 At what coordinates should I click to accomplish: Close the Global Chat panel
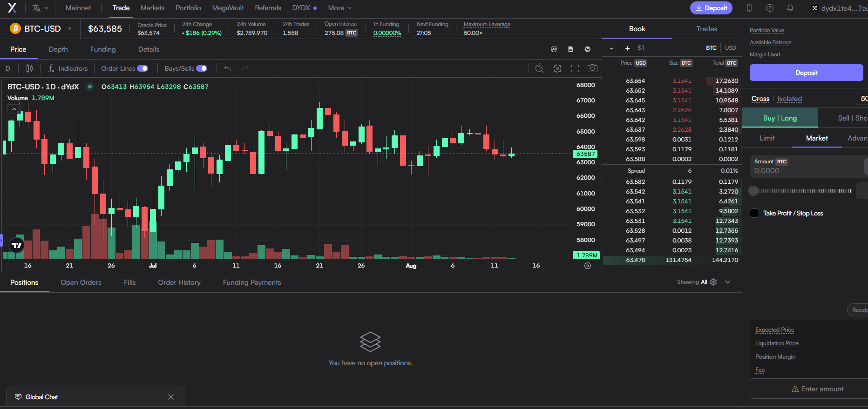coord(171,397)
